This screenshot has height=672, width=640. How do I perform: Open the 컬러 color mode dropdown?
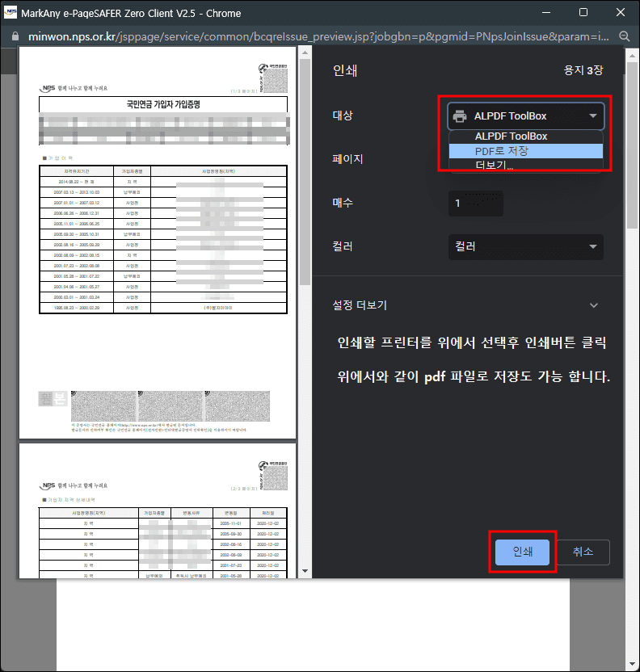tap(525, 246)
